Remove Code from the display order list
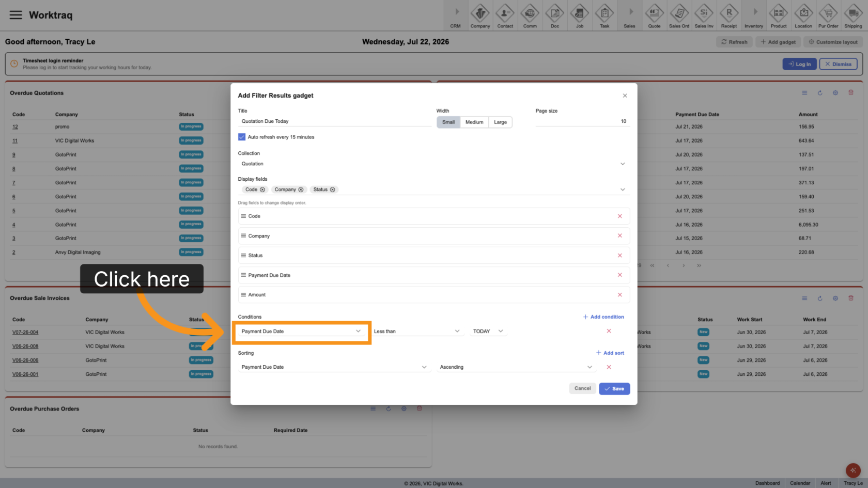868x488 pixels. coord(619,216)
